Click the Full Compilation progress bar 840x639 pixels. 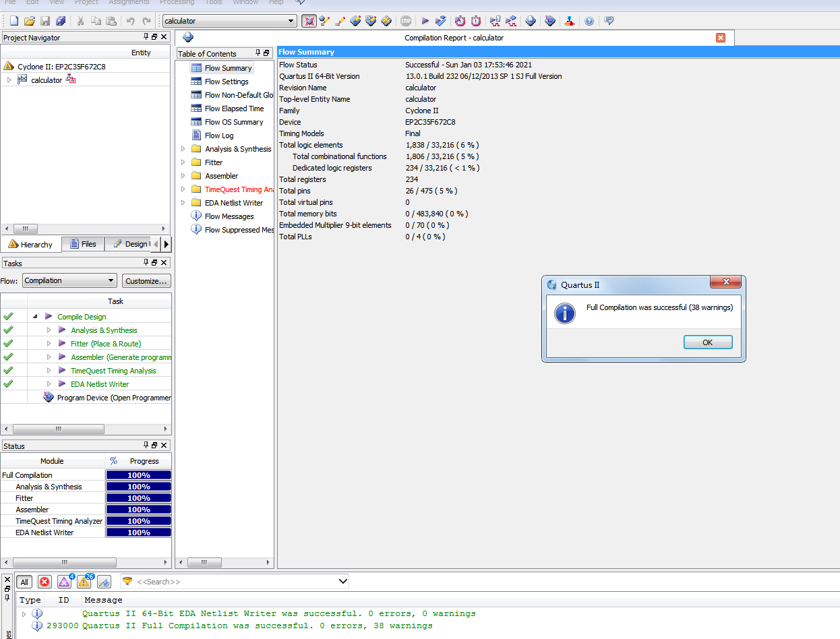138,475
